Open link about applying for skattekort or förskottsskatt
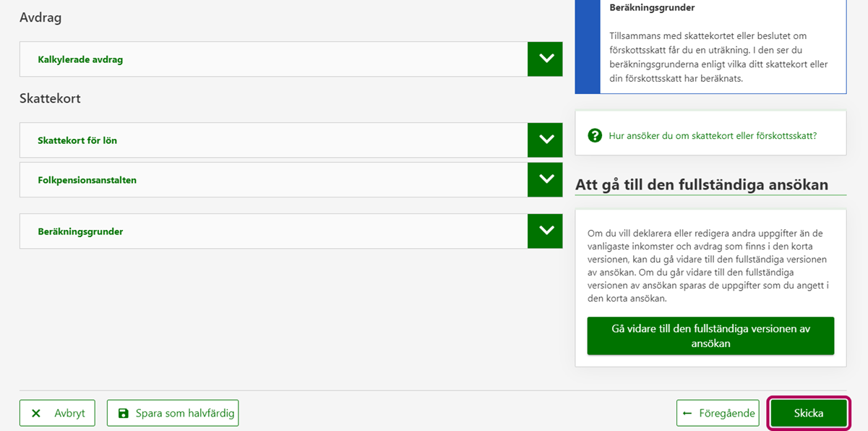 pos(713,135)
